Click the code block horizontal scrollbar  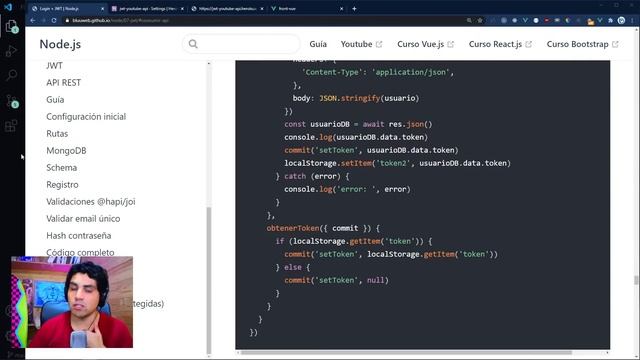click(x=406, y=353)
